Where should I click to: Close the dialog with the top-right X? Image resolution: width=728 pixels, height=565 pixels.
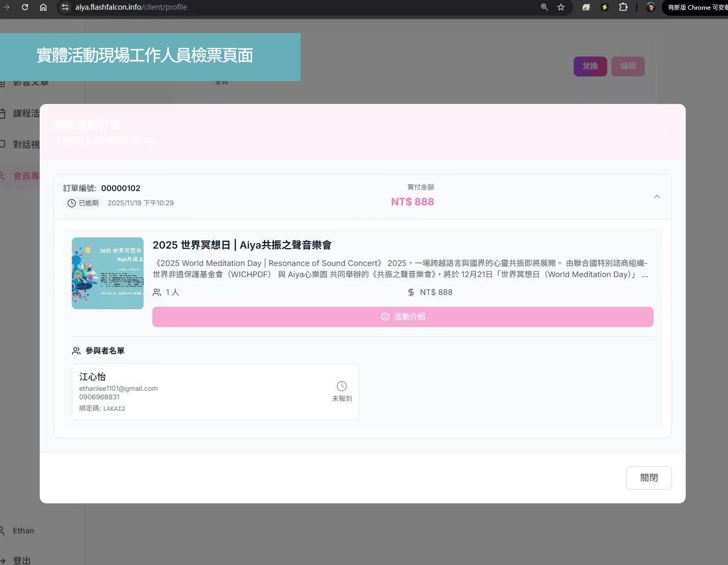coord(661,132)
